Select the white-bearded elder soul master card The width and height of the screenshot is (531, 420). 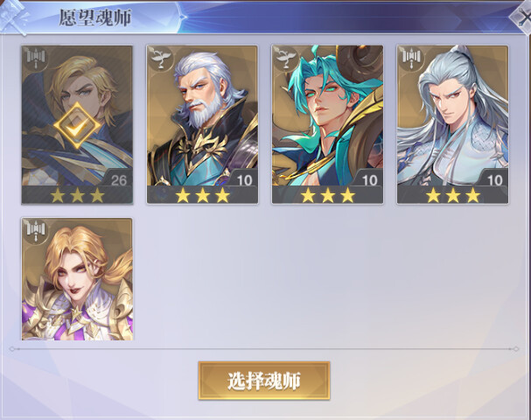tap(202, 124)
